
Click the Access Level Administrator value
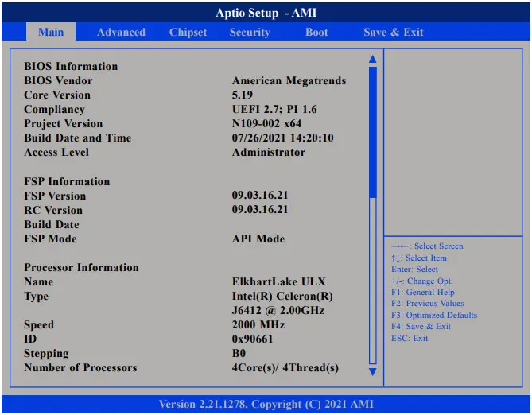tap(269, 153)
